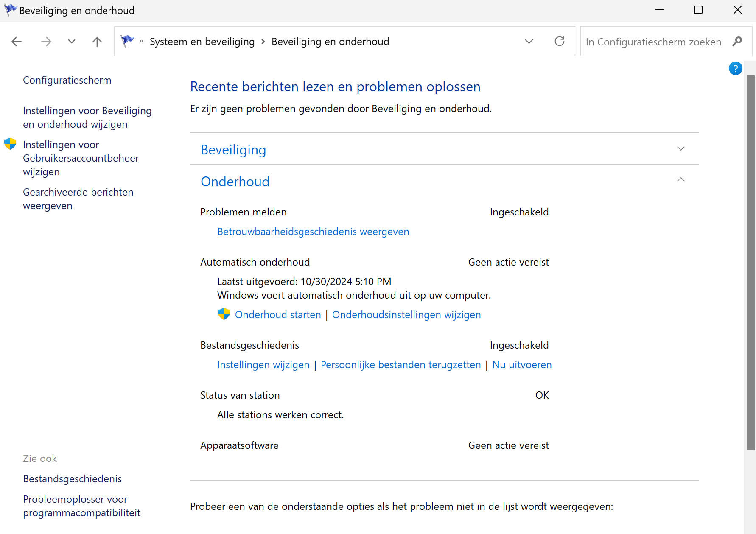The height and width of the screenshot is (534, 756).
Task: Click the Onderhoud section heading
Action: pos(235,182)
